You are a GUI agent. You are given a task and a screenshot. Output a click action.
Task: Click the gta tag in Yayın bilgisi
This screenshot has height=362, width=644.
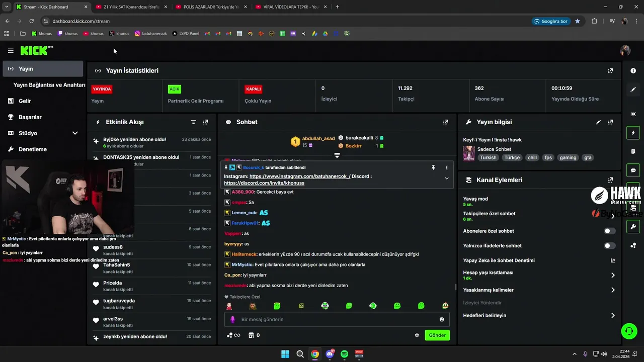pyautogui.click(x=588, y=157)
